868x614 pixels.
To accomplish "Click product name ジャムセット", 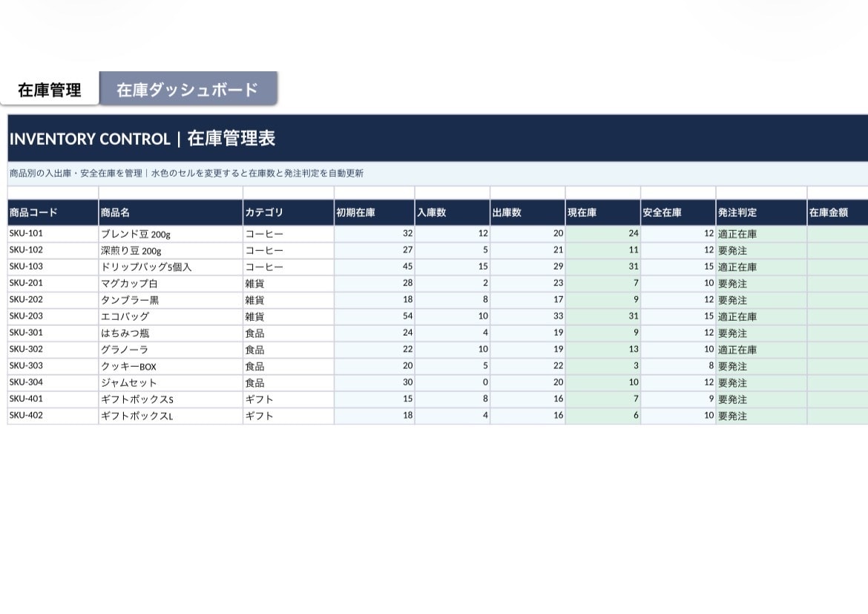I will click(x=171, y=383).
